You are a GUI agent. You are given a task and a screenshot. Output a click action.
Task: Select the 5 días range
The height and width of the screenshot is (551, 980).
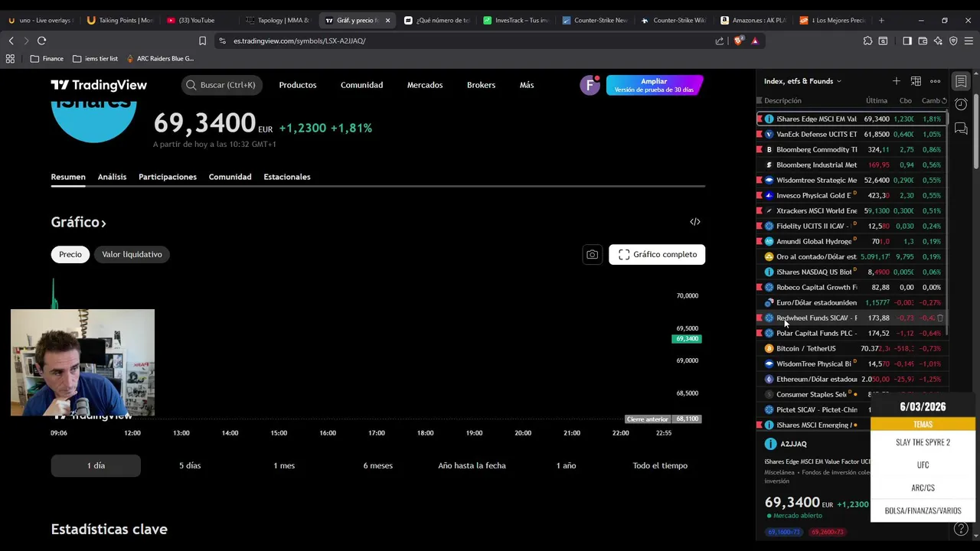pos(190,465)
